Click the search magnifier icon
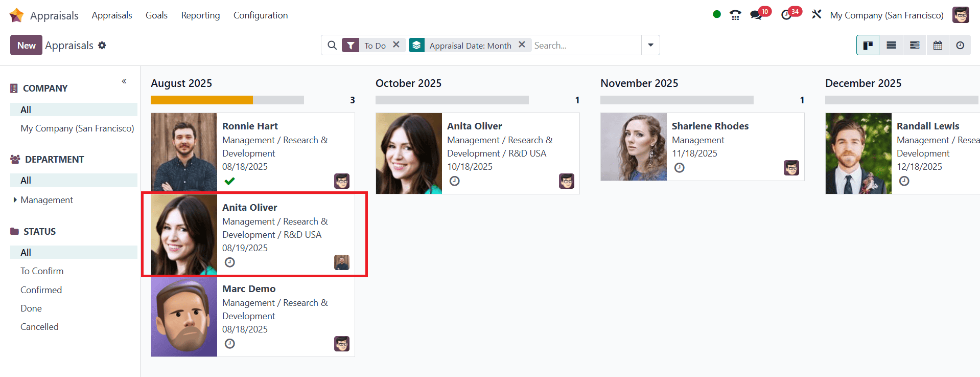The height and width of the screenshot is (377, 980). click(332, 46)
